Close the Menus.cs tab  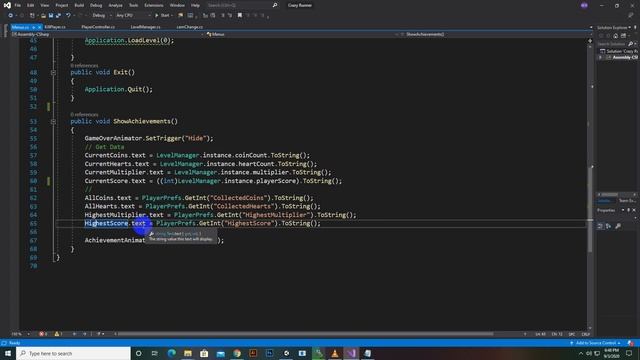tap(39, 27)
